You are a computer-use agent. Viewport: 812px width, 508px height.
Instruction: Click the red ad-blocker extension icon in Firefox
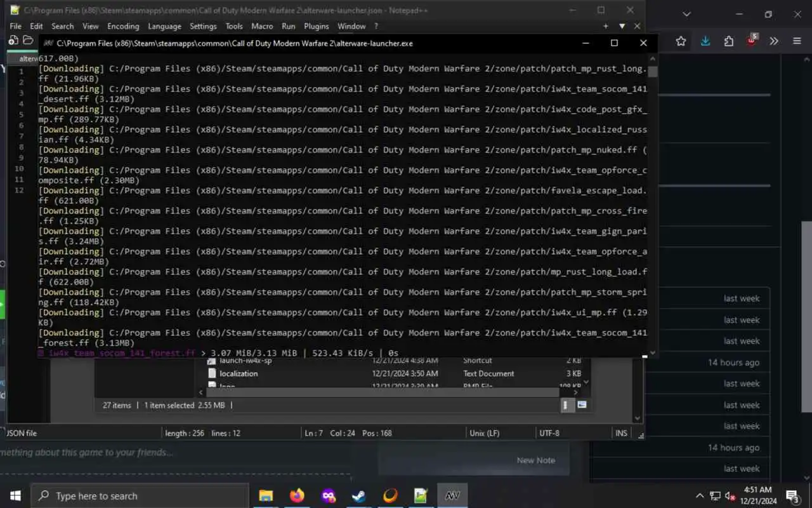(x=752, y=41)
